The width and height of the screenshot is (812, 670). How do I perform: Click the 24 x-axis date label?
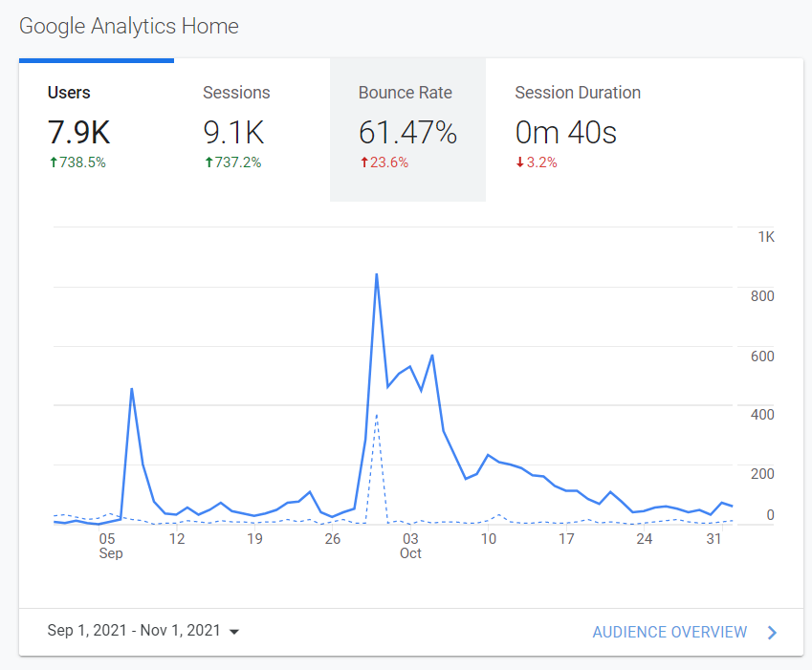645,539
